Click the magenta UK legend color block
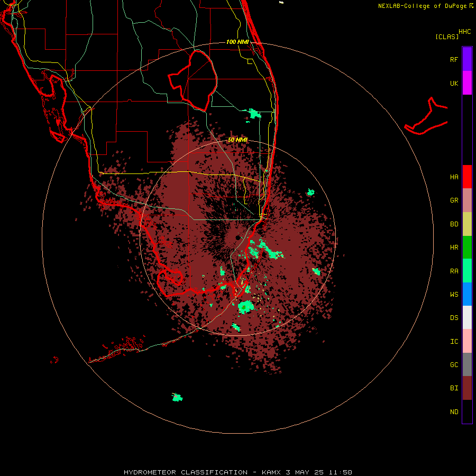 (467, 83)
